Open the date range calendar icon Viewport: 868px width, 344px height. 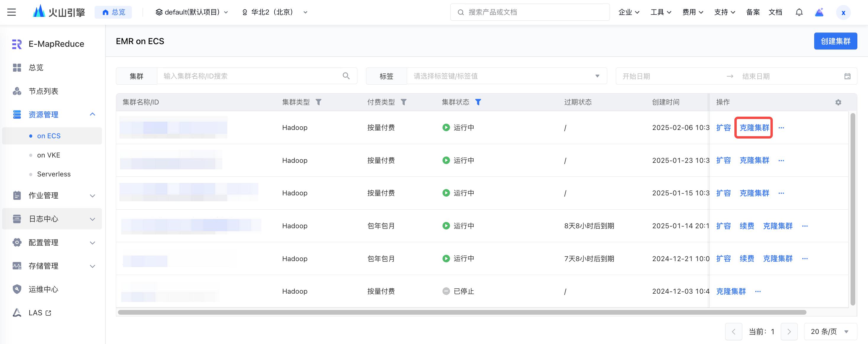847,76
